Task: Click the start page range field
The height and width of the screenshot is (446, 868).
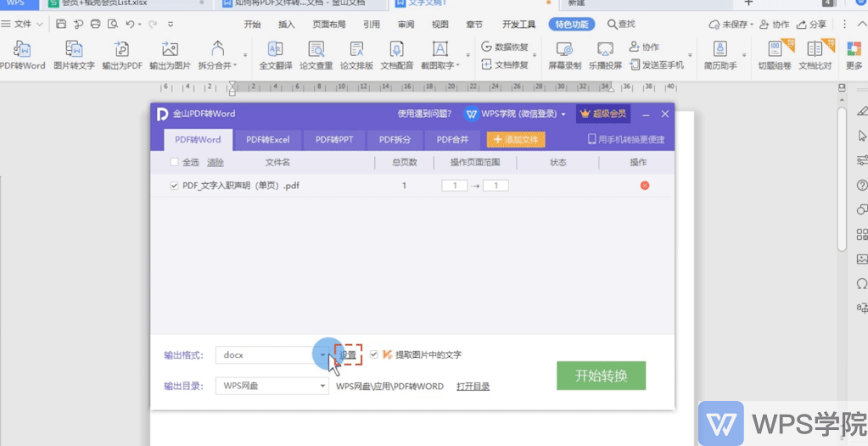Action: click(455, 186)
